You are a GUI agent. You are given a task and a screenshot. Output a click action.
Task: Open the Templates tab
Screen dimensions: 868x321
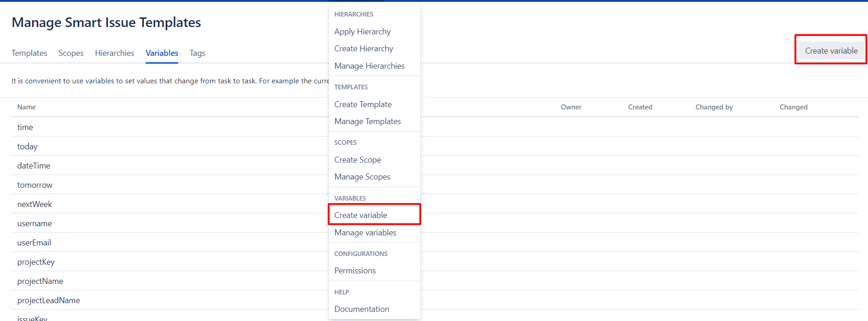(x=29, y=53)
